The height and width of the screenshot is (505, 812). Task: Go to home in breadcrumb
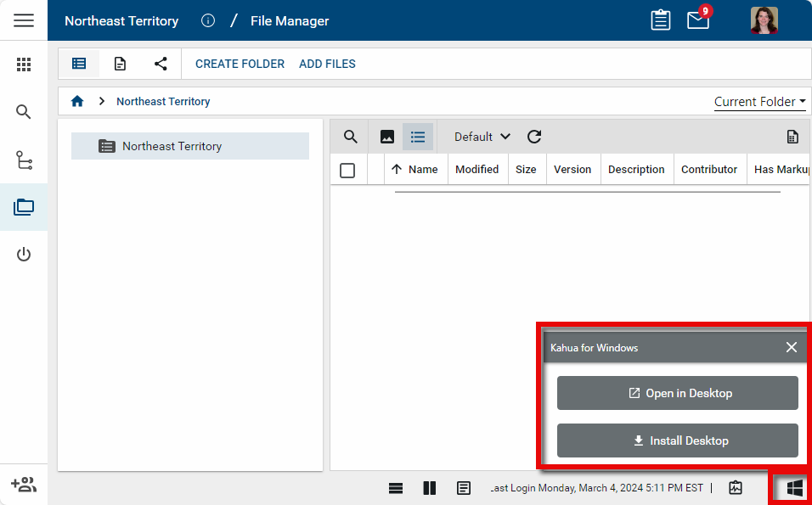pos(77,101)
